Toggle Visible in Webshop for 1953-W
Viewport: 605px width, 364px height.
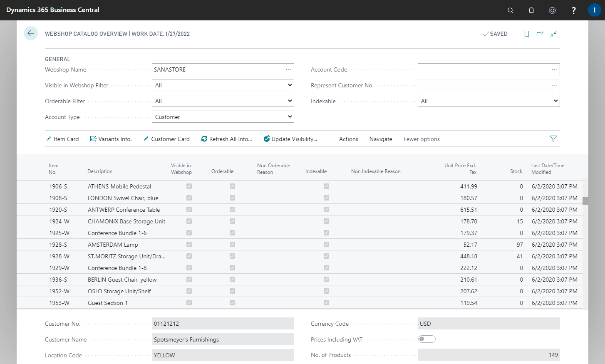pos(189,303)
